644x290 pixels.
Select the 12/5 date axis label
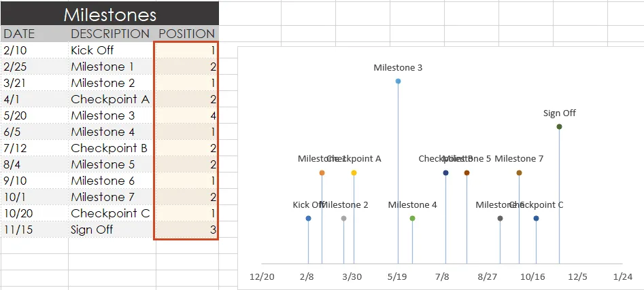coord(577,277)
